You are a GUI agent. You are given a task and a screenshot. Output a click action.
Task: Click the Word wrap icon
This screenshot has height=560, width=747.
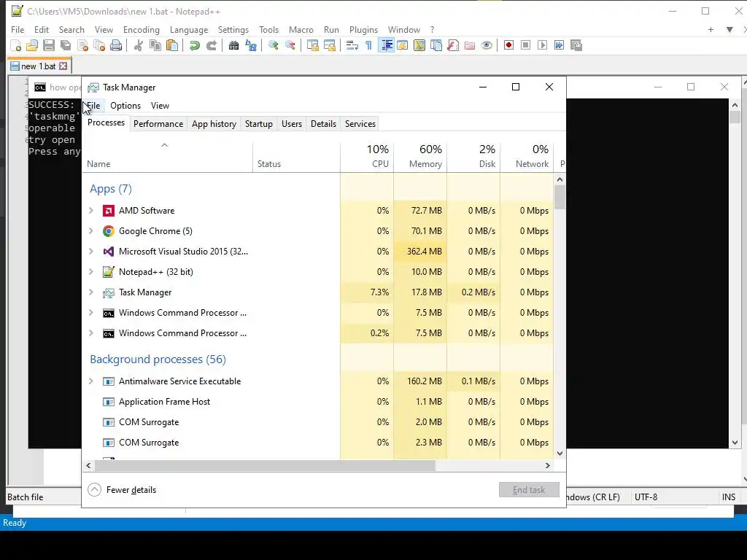352,45
